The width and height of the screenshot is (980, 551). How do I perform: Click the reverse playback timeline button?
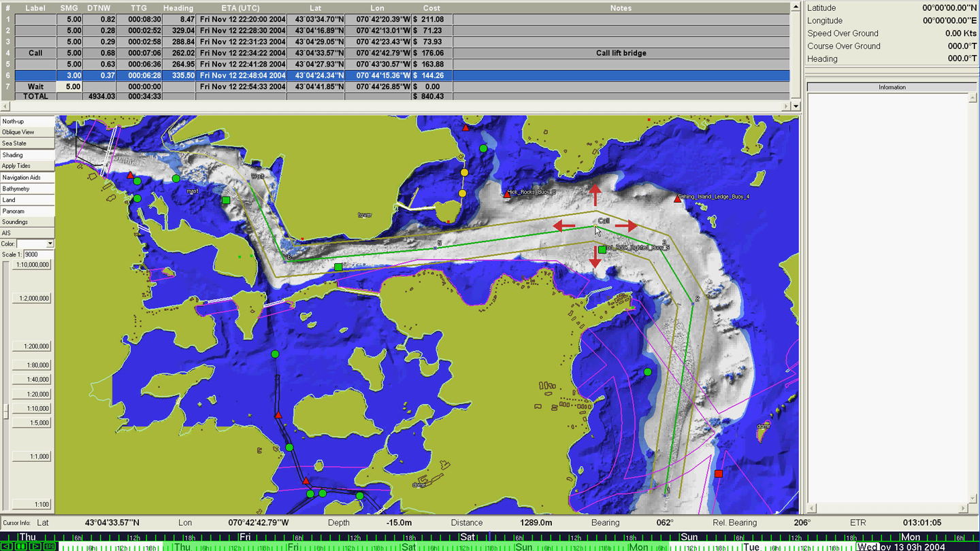[7, 546]
